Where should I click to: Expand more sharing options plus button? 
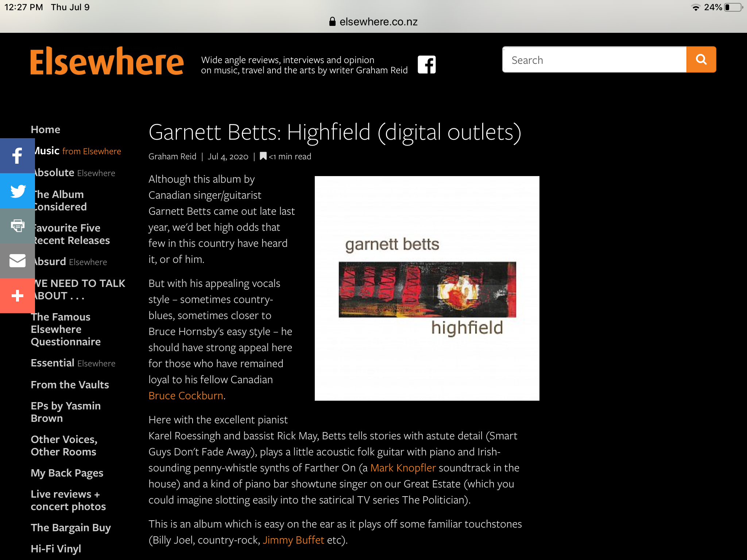coord(17,296)
